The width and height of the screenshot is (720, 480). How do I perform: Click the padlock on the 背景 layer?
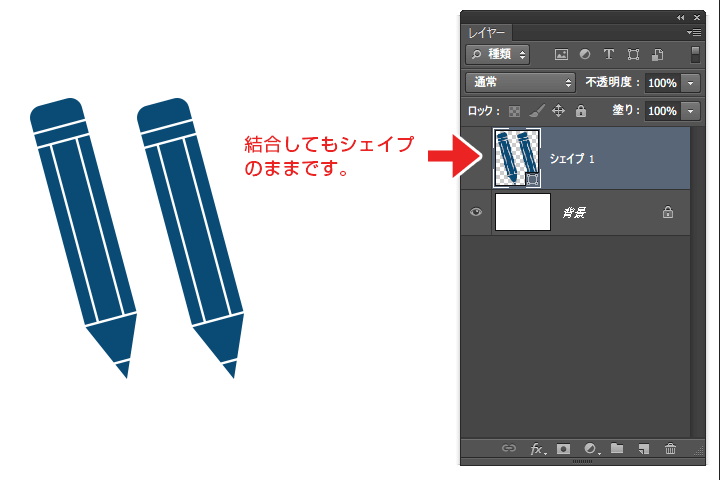pyautogui.click(x=668, y=212)
